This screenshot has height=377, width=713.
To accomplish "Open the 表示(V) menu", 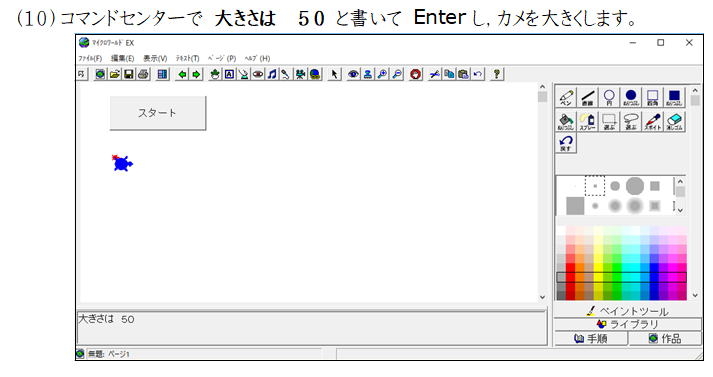I will coord(155,58).
